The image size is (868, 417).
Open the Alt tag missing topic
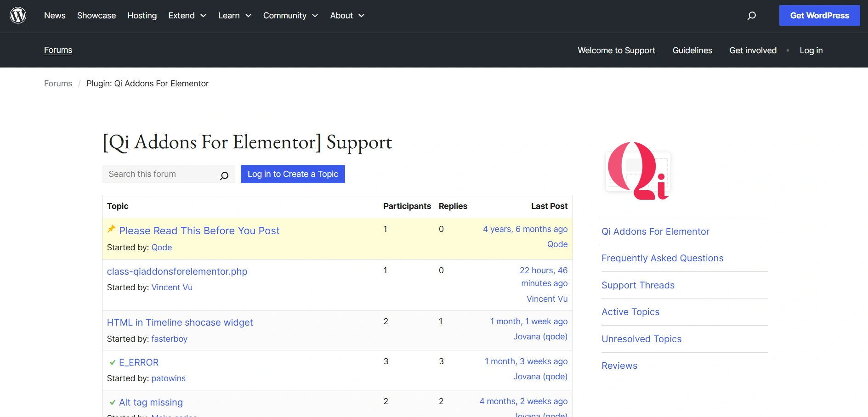(x=151, y=402)
